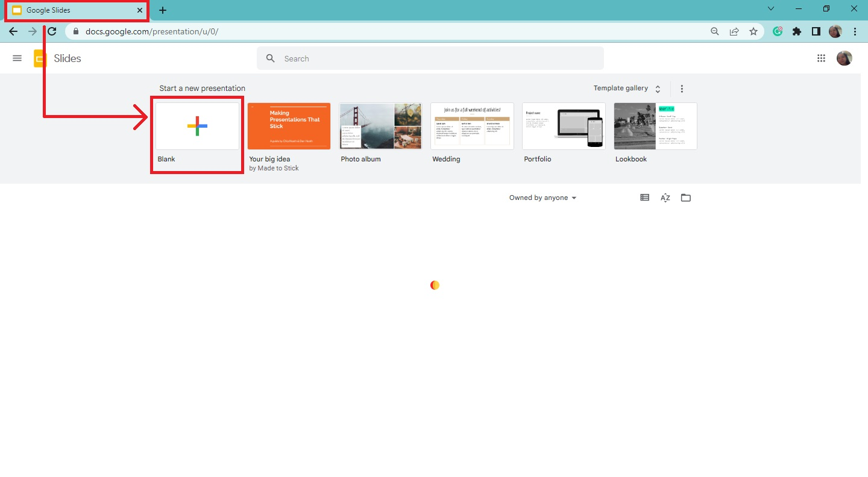Switch to the Google Slides browser tab
Image resolution: width=868 pixels, height=477 pixels.
(77, 10)
